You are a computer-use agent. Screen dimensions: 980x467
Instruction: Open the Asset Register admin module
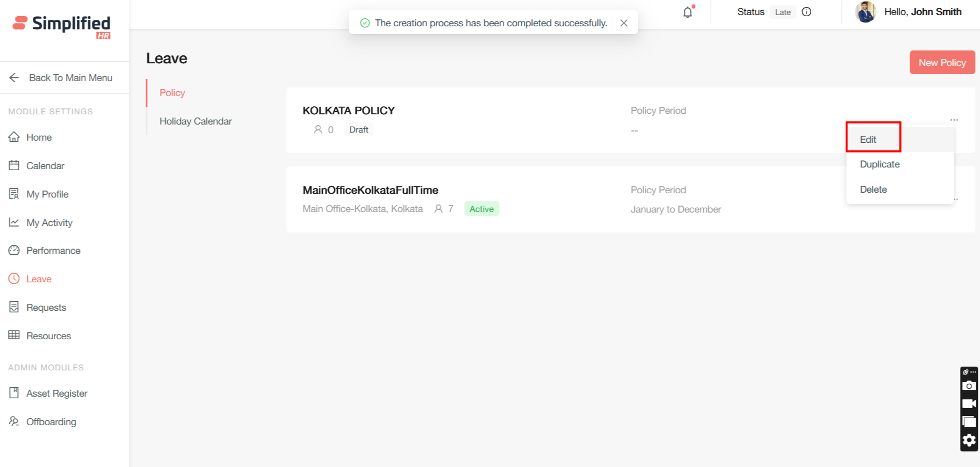pos(56,393)
